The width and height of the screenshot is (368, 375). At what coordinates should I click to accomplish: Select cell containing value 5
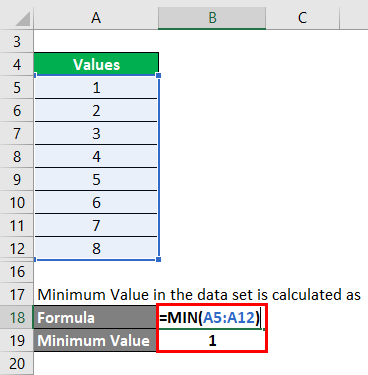[96, 179]
